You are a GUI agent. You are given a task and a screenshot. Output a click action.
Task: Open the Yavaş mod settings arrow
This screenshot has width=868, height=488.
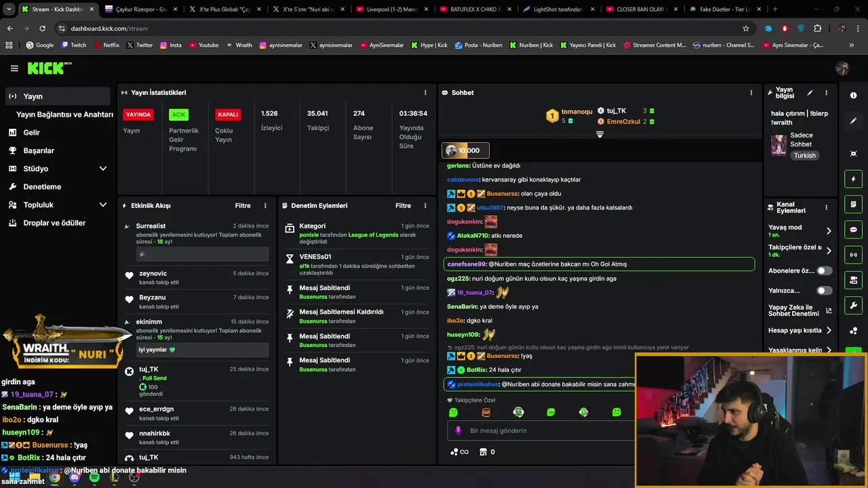(x=829, y=231)
